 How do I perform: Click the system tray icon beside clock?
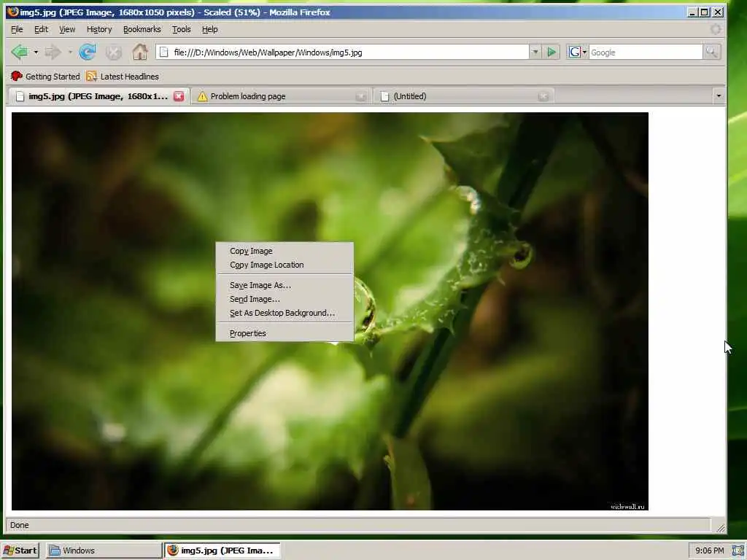pos(738,551)
